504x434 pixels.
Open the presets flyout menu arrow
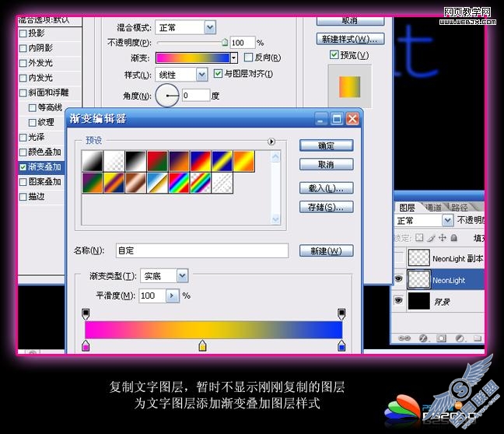(x=271, y=142)
